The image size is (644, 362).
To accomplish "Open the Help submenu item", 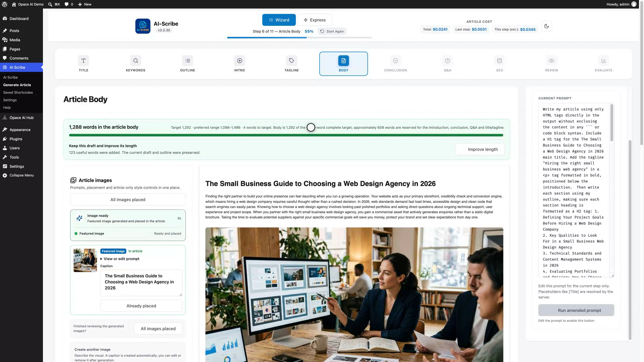I will point(7,108).
